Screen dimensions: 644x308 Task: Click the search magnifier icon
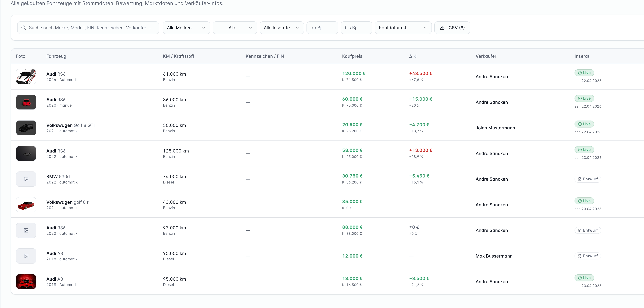(x=24, y=28)
